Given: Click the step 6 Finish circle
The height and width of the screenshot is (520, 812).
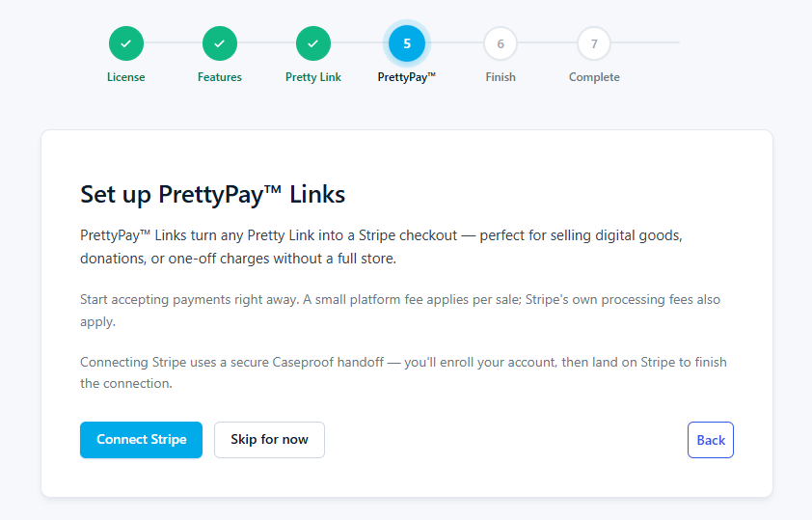Looking at the screenshot, I should click(x=501, y=43).
